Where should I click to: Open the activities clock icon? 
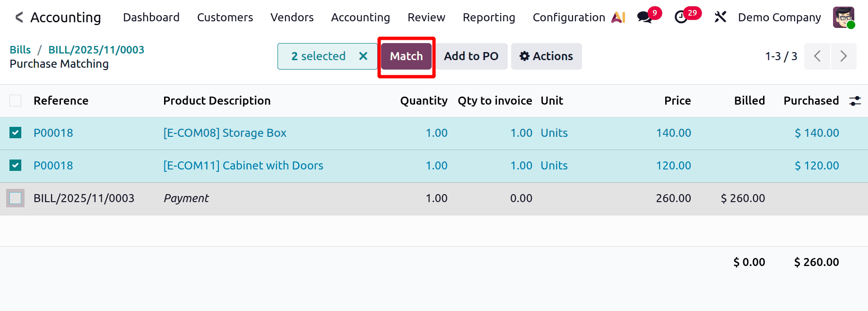[x=681, y=18]
